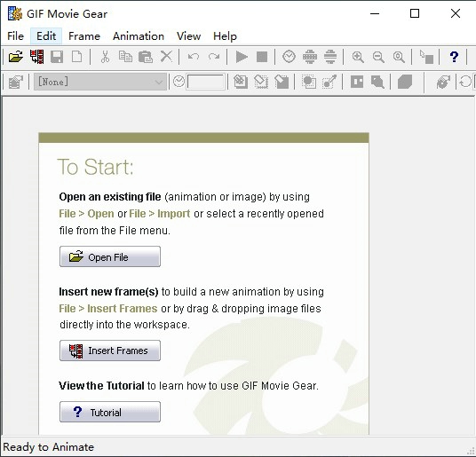Click the Open folder icon in toolbar
Viewport: 476px width, 457px height.
click(x=16, y=57)
